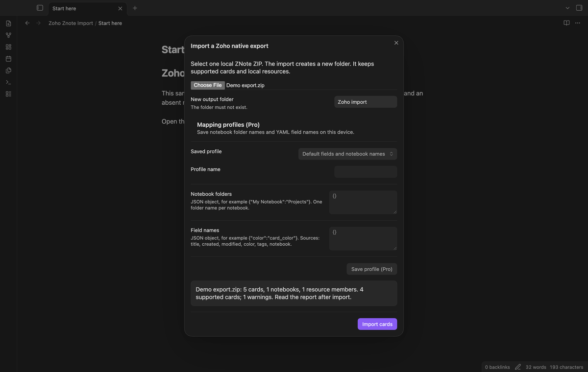Close the Start here tab
The width and height of the screenshot is (588, 372).
coord(120,8)
